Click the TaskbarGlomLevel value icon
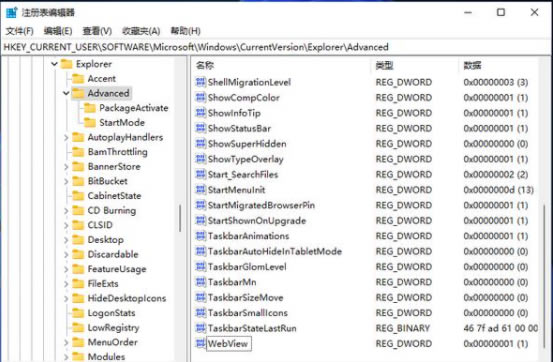 pyautogui.click(x=200, y=267)
